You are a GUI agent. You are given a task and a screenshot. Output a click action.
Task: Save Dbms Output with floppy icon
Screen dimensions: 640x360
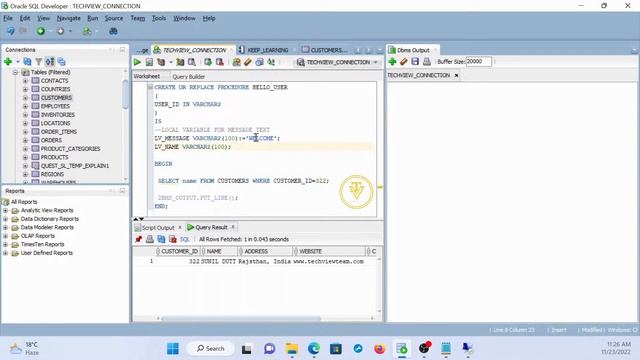click(x=415, y=62)
